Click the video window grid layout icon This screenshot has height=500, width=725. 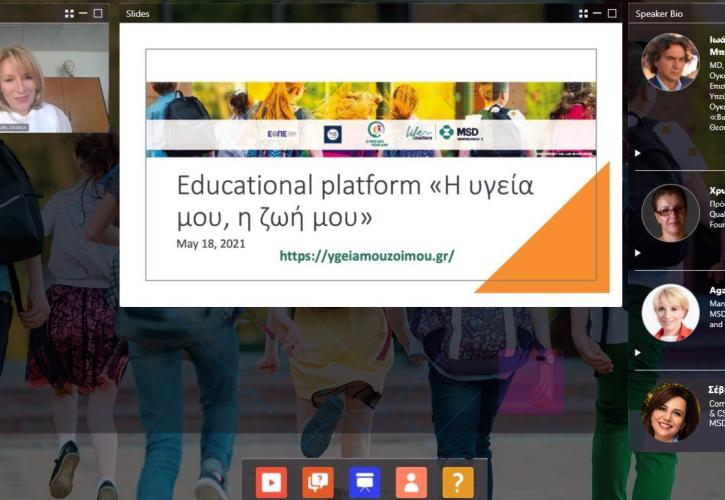(x=69, y=14)
